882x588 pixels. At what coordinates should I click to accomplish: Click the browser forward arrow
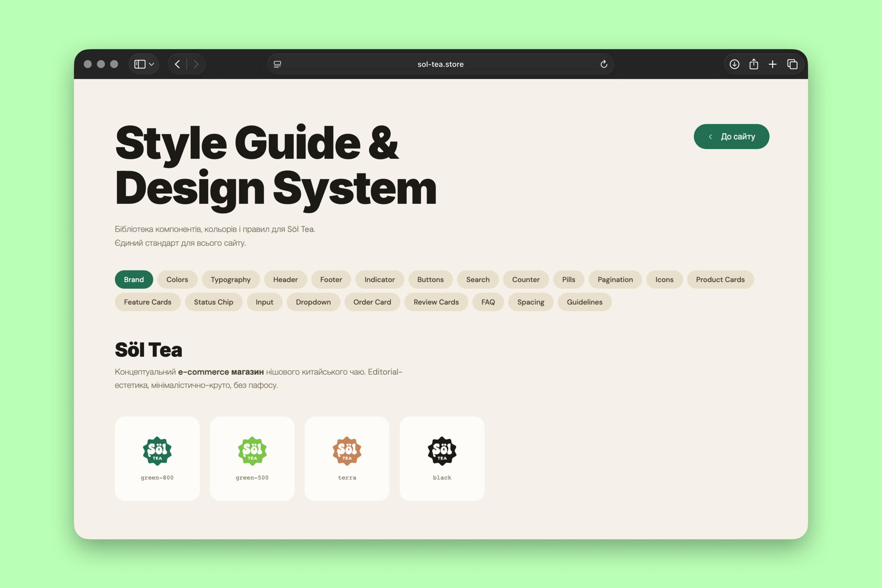[x=196, y=64]
